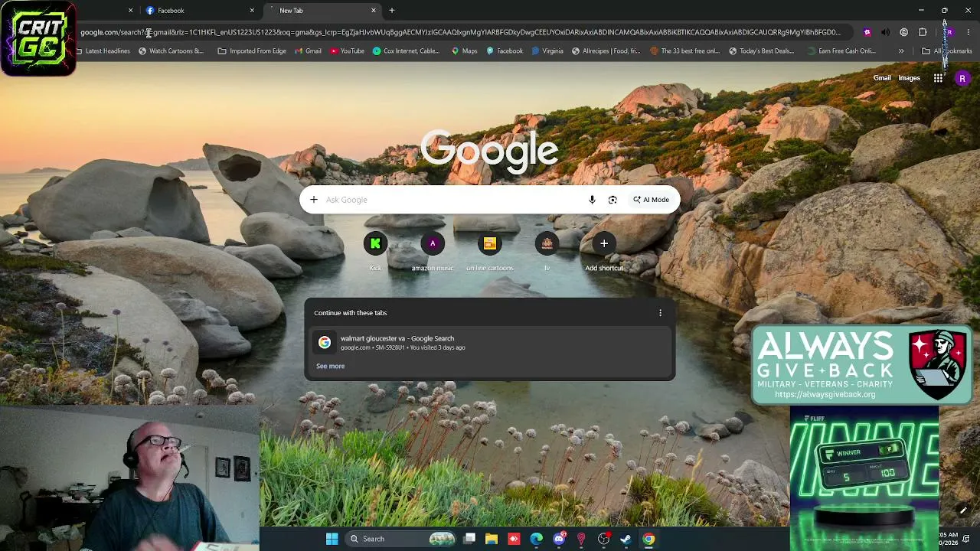980x551 pixels.
Task: Open the Google apps grid
Action: 938,78
